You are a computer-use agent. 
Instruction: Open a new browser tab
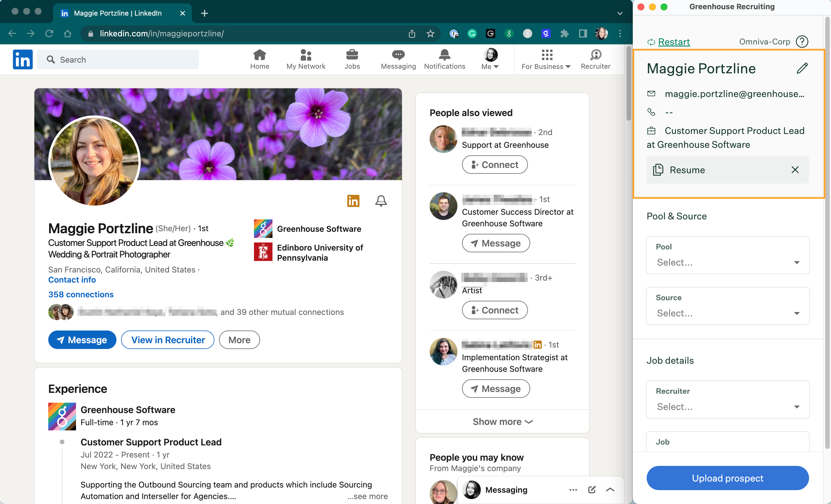tap(204, 13)
